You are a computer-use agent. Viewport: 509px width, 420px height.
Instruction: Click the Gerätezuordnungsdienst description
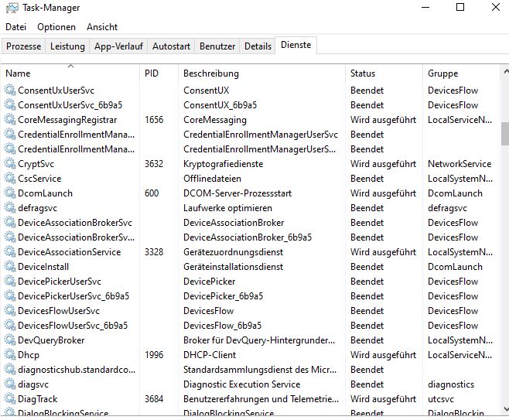(233, 252)
